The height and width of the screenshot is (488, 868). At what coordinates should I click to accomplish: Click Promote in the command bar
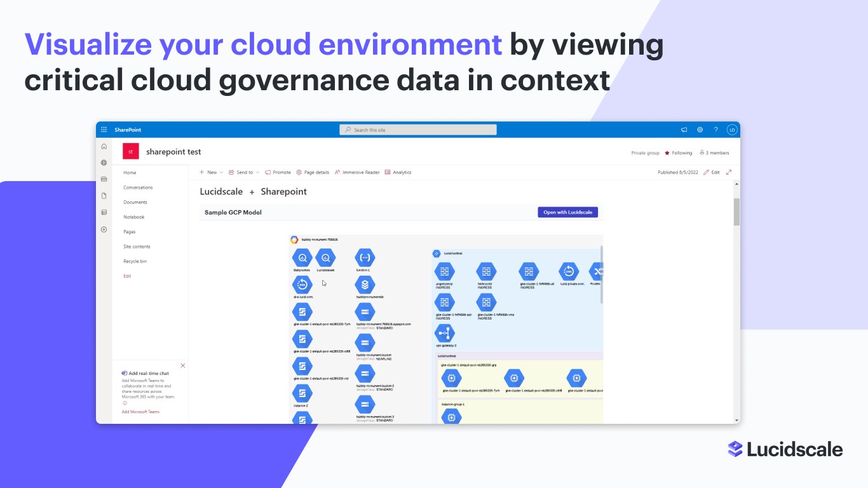tap(278, 172)
